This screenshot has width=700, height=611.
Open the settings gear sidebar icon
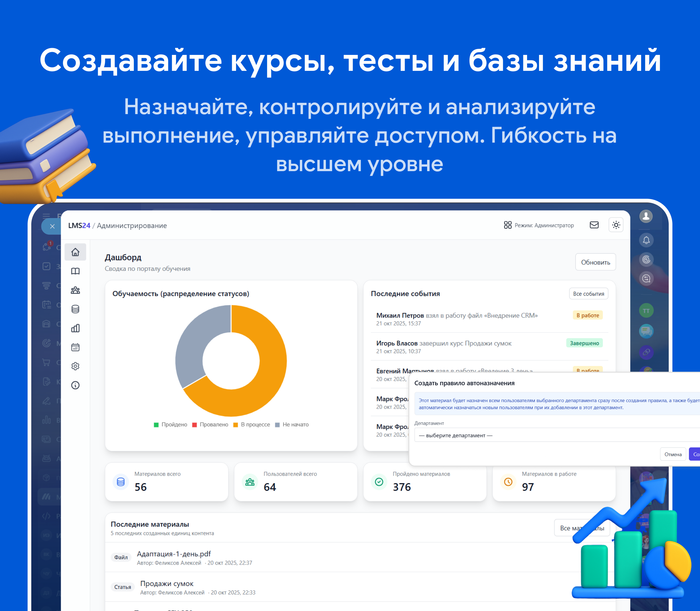point(75,366)
